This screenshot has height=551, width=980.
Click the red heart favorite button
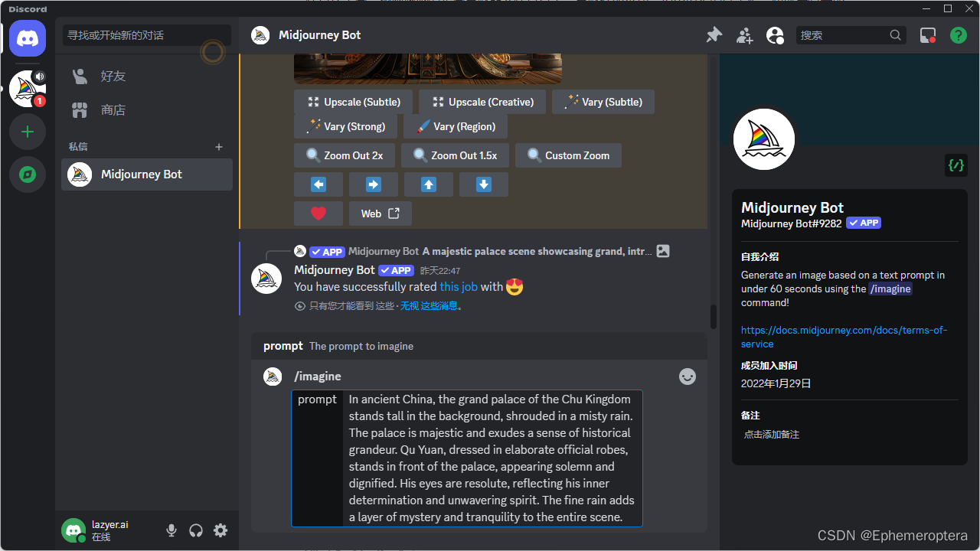318,214
